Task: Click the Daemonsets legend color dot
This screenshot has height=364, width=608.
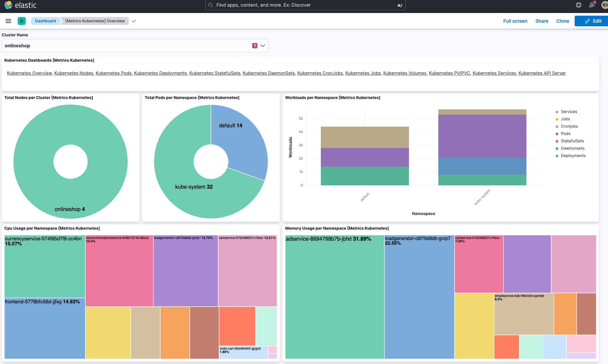Action: point(557,148)
